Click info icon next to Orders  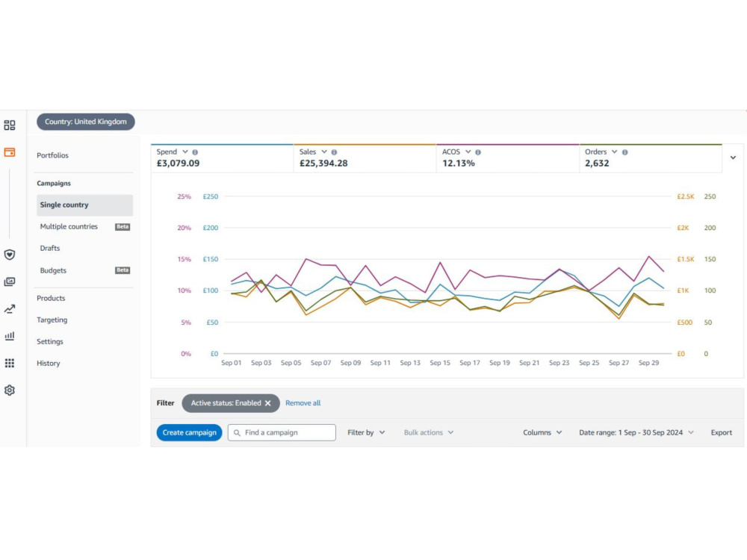pos(624,152)
